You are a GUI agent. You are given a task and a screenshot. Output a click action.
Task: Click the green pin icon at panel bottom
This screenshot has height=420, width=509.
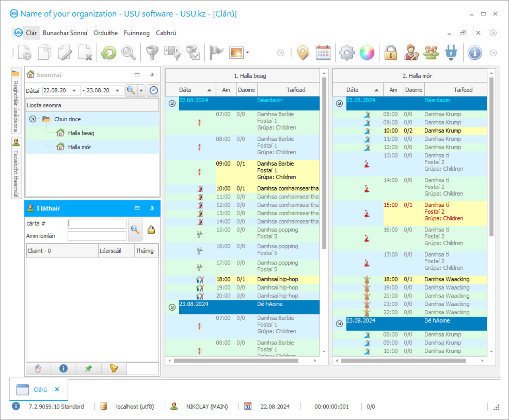point(89,368)
